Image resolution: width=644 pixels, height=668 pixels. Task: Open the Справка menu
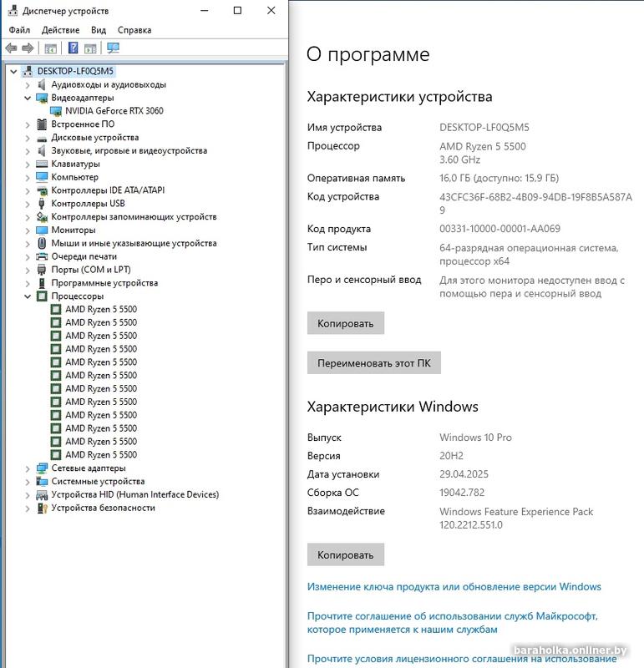pyautogui.click(x=134, y=30)
